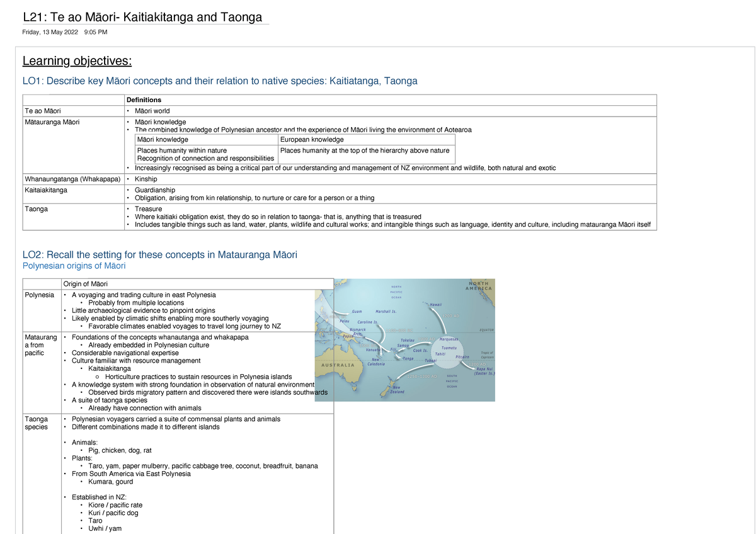The image size is (756, 534).
Task: Select the 'Learning objectives:' heading
Action: pos(77,61)
